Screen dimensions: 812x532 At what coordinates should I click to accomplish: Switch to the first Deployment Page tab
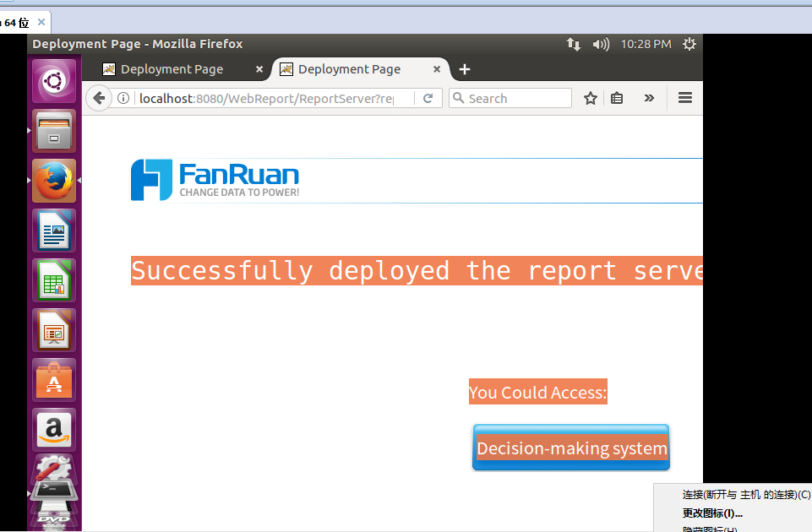coord(172,69)
